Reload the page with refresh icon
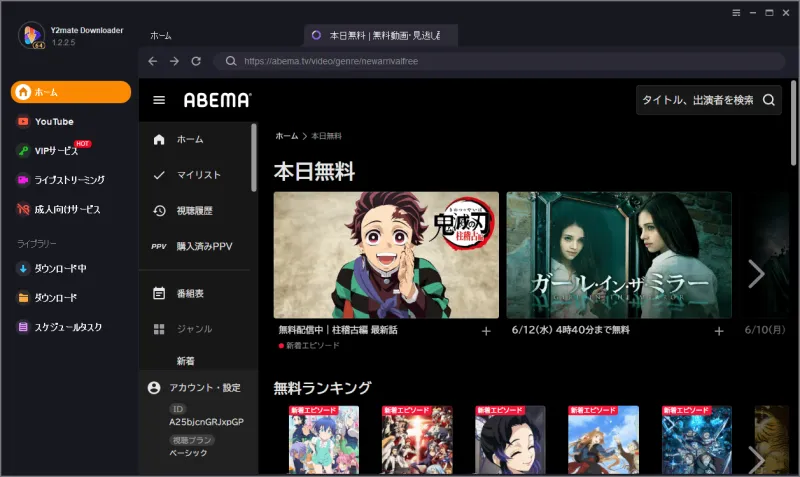Screen dimensions: 800x477 coord(196,61)
